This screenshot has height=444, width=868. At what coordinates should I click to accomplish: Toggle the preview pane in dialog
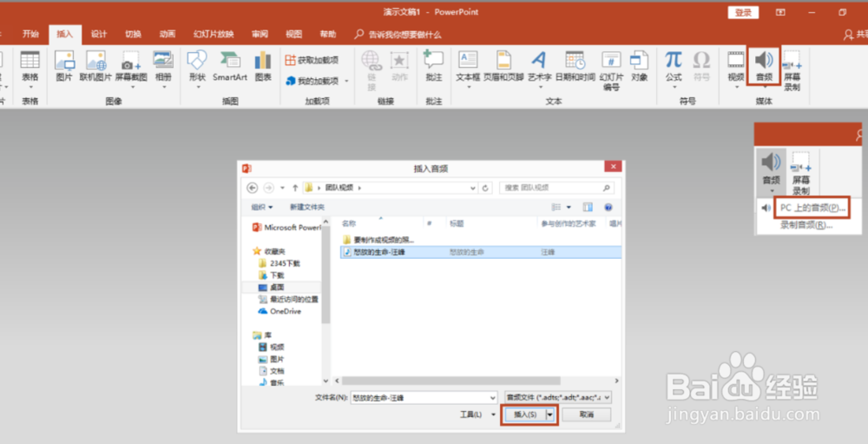pos(588,207)
